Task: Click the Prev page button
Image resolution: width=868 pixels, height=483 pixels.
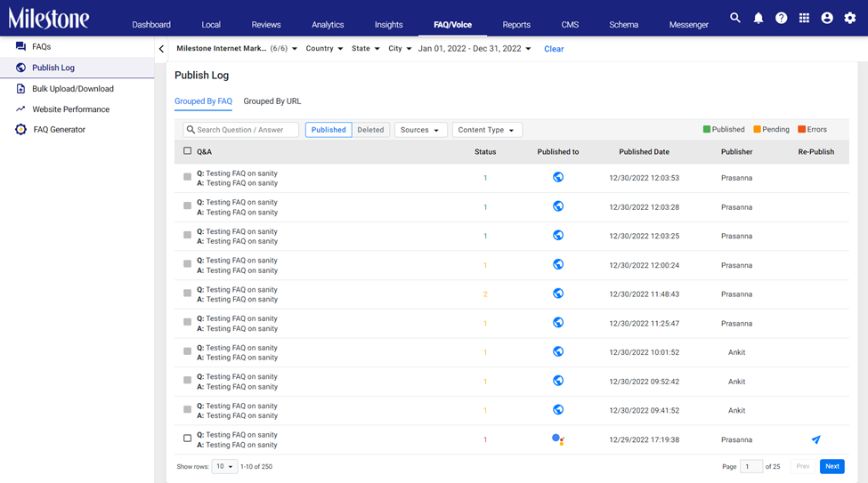Action: (803, 466)
